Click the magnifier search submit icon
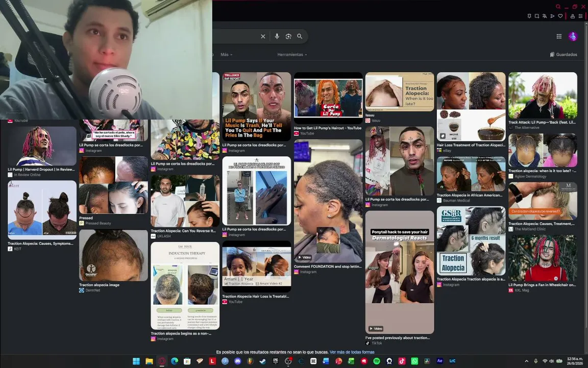This screenshot has width=588, height=368. point(300,36)
